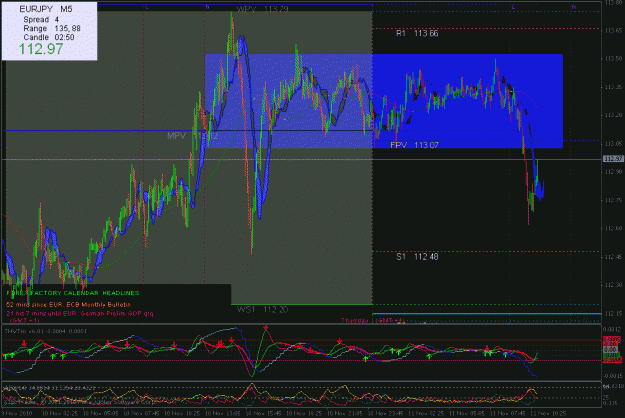Image resolution: width=625 pixels, height=418 pixels.
Task: Select the MPV 113.12 pivot label
Action: (193, 136)
